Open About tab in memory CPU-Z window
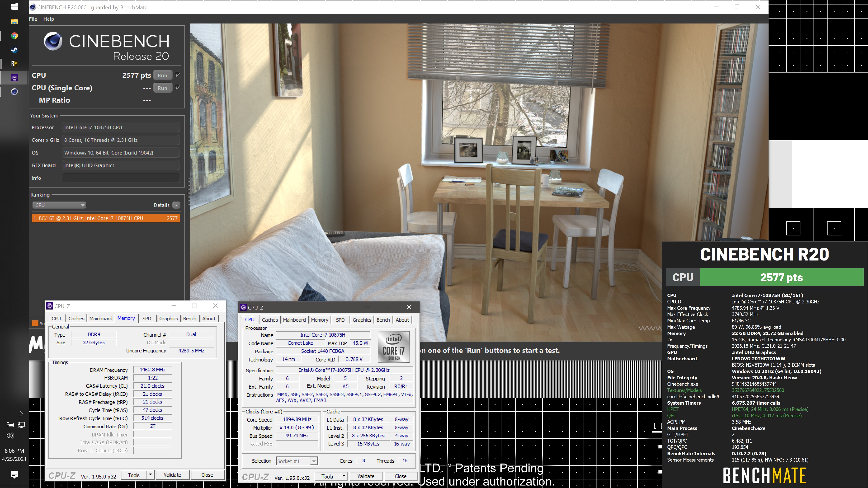This screenshot has width=868, height=488. [209, 318]
